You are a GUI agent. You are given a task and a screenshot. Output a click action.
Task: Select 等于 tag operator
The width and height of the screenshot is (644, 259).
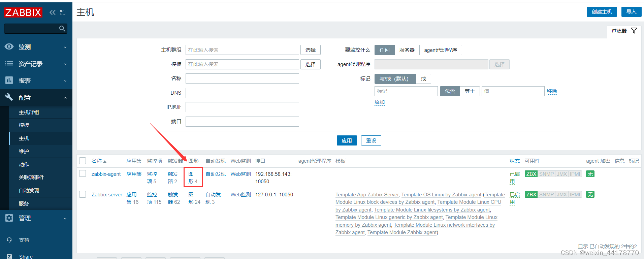(x=470, y=91)
